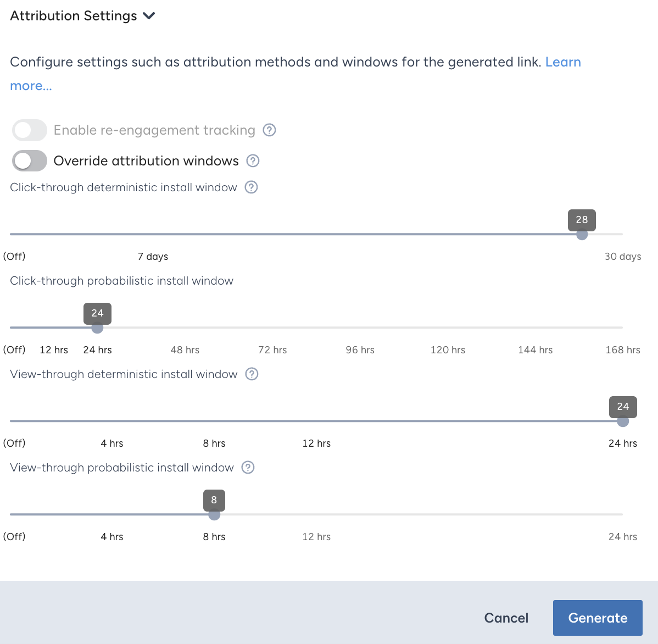658x644 pixels.
Task: Show help for Click-through deterministic install window
Action: coord(252,187)
